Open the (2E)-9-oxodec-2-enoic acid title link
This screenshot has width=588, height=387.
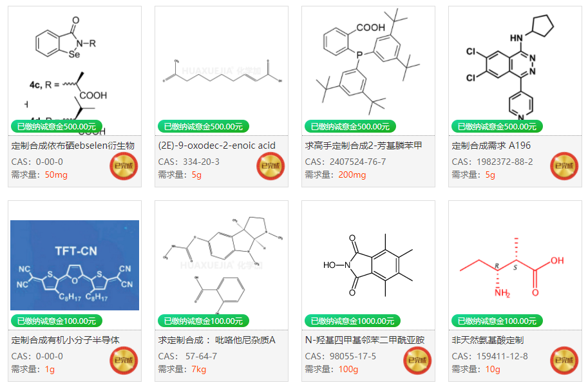coord(217,146)
